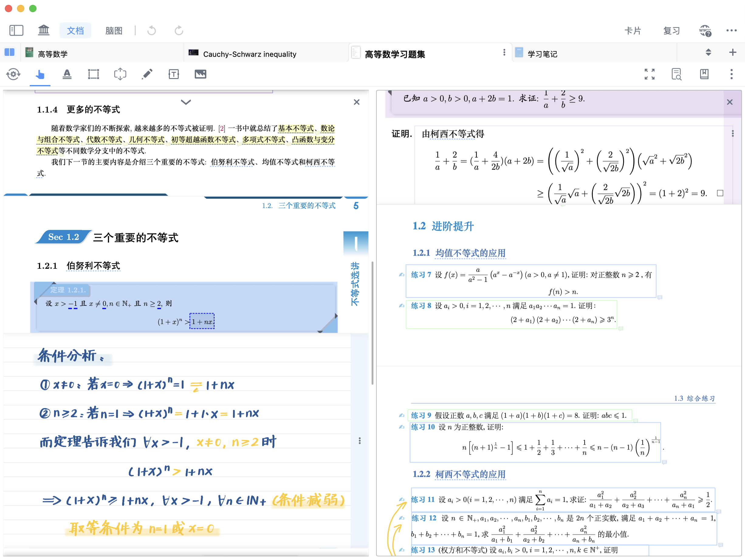Click the left document vertical scrollbar
The width and height of the screenshot is (745, 560).
372,323
